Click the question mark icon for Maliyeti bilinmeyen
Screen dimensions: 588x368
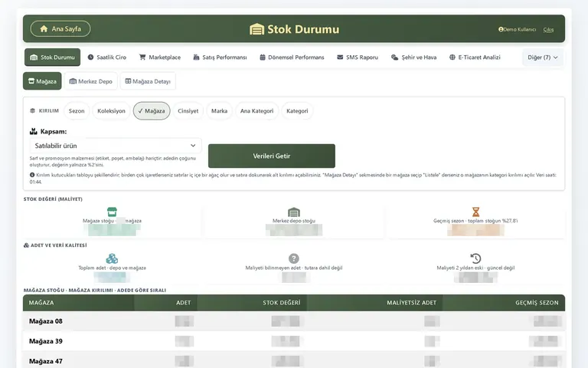(294, 258)
